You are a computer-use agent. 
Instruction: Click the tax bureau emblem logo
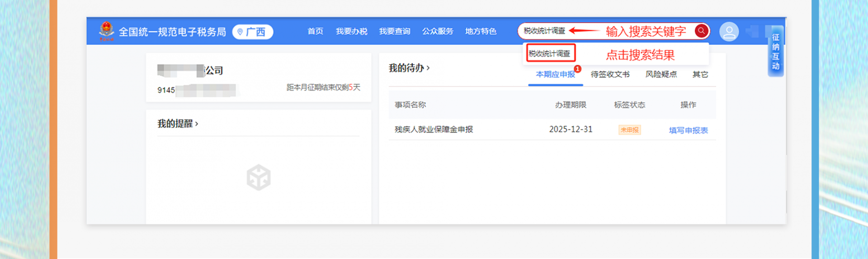pyautogui.click(x=107, y=31)
